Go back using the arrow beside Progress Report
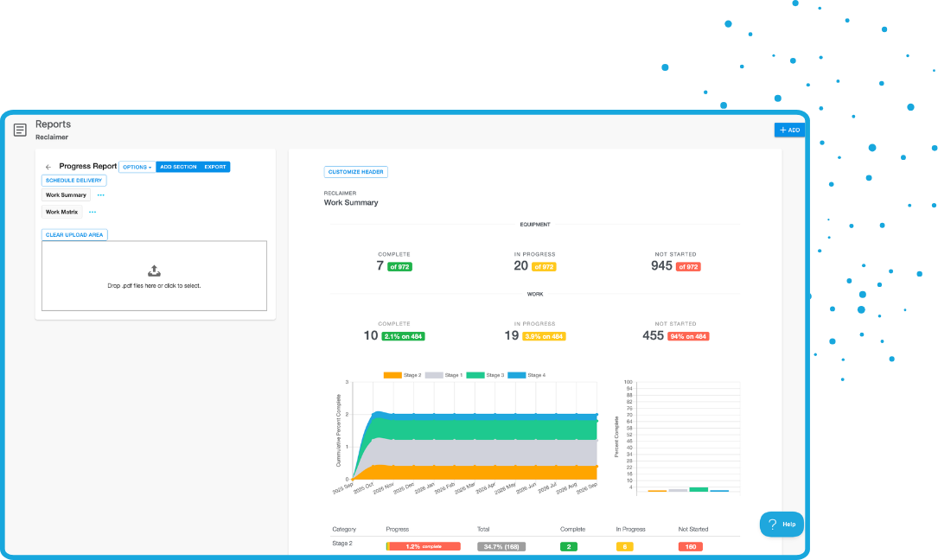The width and height of the screenshot is (938, 560). point(48,167)
